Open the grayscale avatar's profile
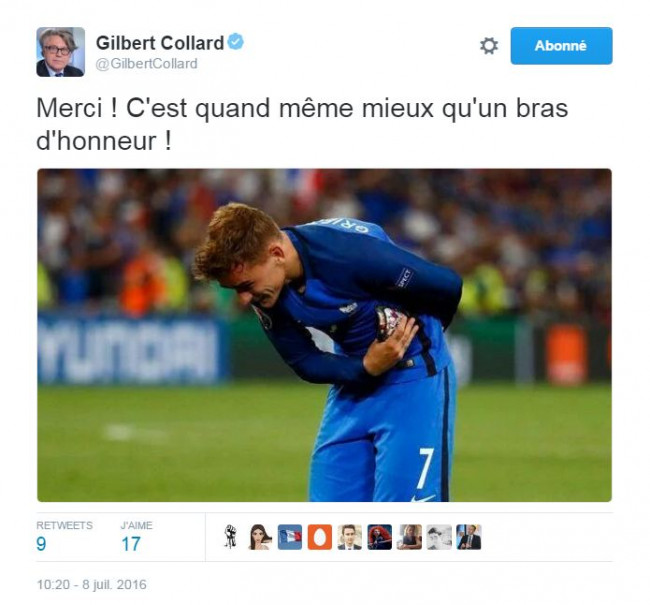 coord(439,537)
